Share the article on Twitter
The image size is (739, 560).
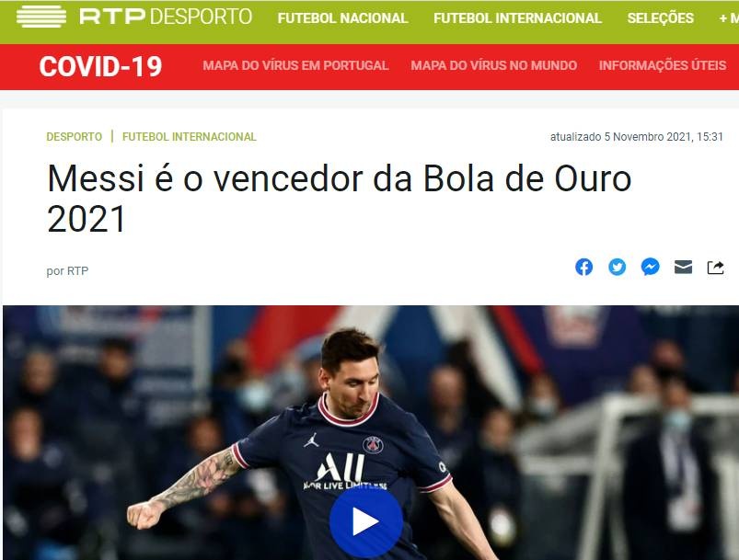coord(617,267)
